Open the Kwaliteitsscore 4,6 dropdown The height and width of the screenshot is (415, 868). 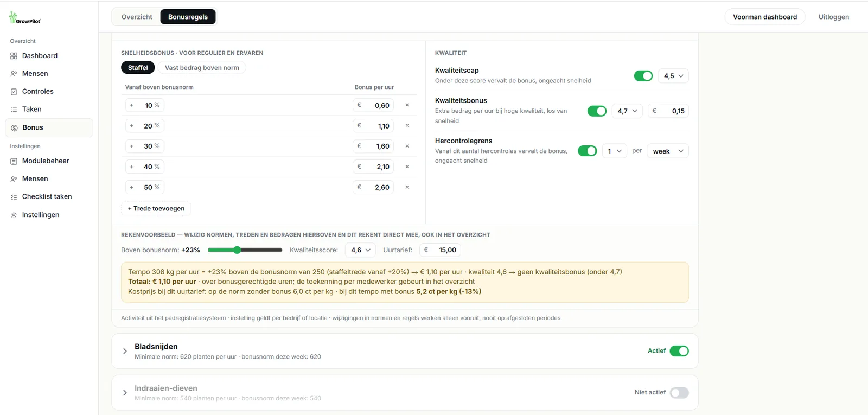tap(360, 250)
